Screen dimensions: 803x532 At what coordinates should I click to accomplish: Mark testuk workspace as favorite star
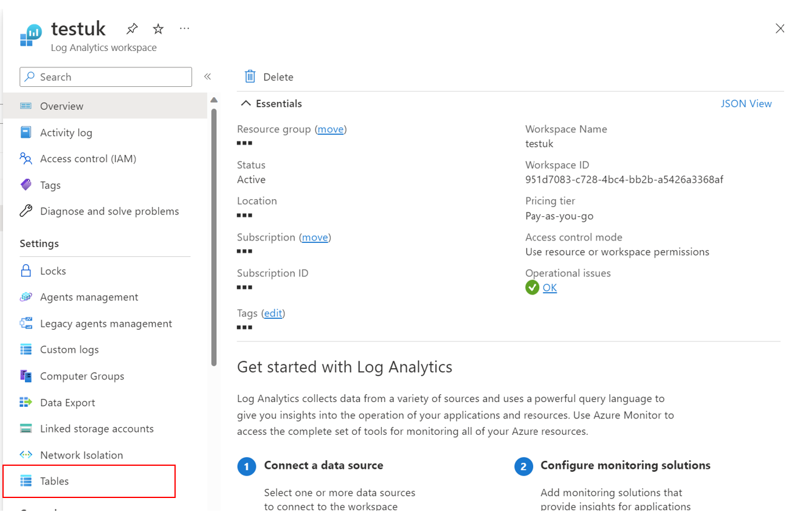coord(158,29)
